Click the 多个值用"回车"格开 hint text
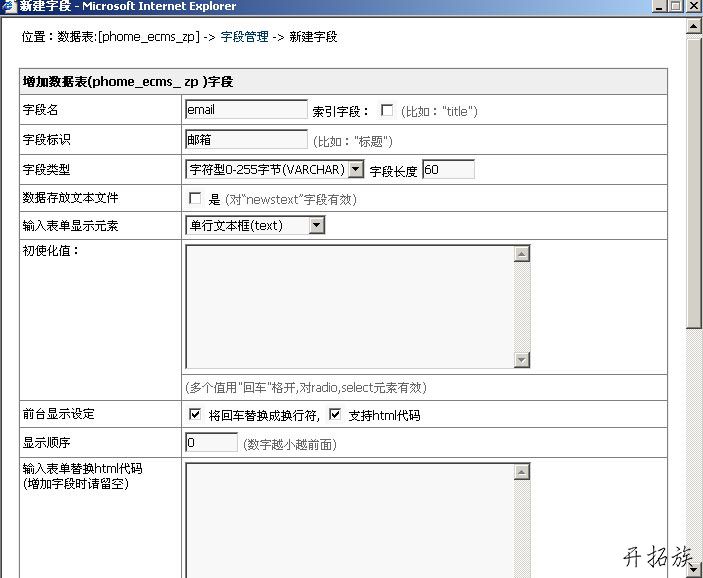Screen dimensions: 703x578 tap(305, 387)
